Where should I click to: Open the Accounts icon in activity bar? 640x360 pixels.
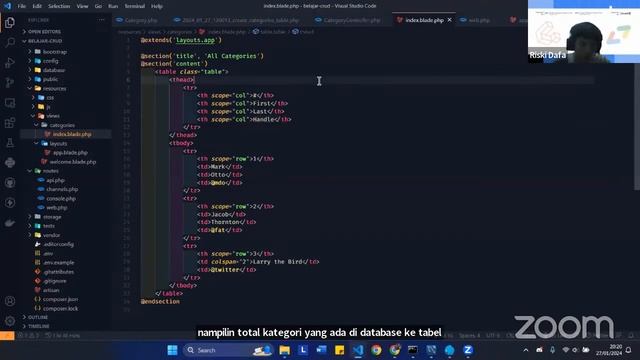tap(10, 301)
